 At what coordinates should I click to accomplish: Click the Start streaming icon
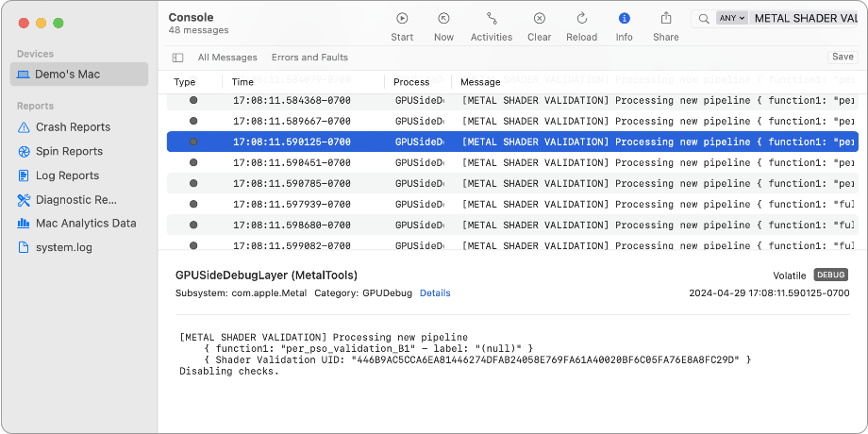point(402,19)
